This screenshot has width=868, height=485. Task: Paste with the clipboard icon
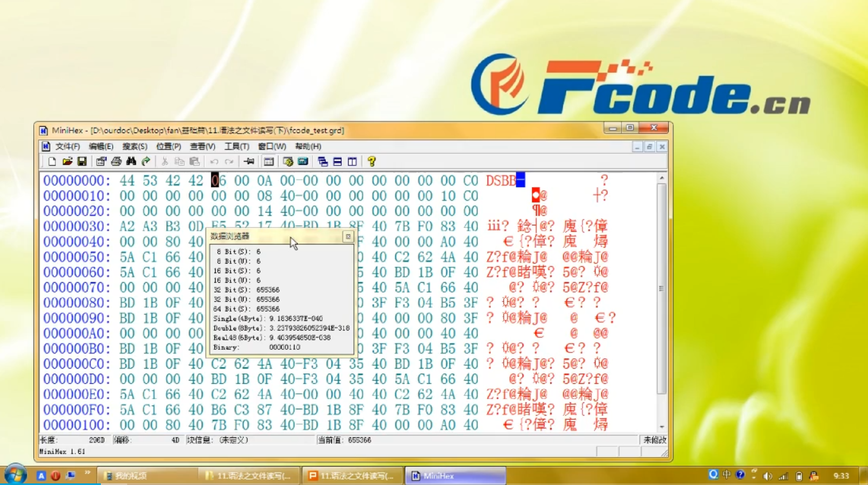click(195, 161)
